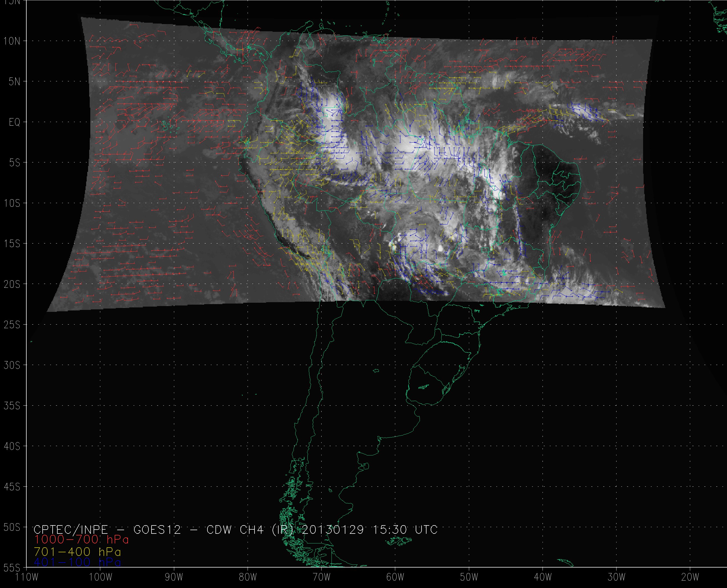727x588 pixels.
Task: Click the 90W longitude axis label
Action: coord(174,577)
